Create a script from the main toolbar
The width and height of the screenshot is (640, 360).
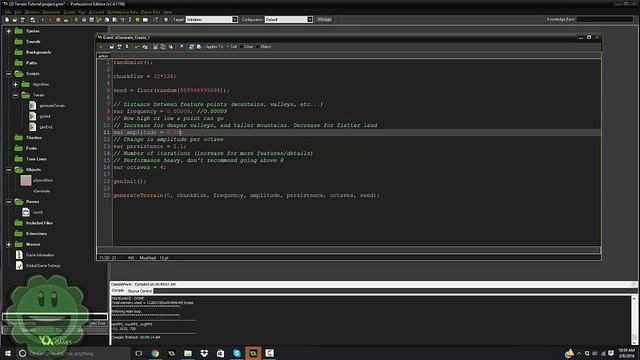[x=107, y=20]
